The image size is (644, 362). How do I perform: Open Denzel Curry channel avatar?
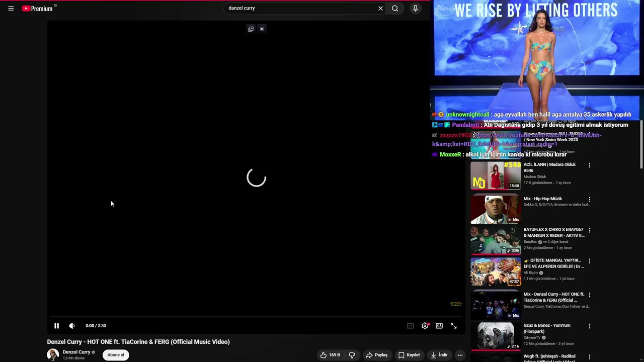[53, 354]
